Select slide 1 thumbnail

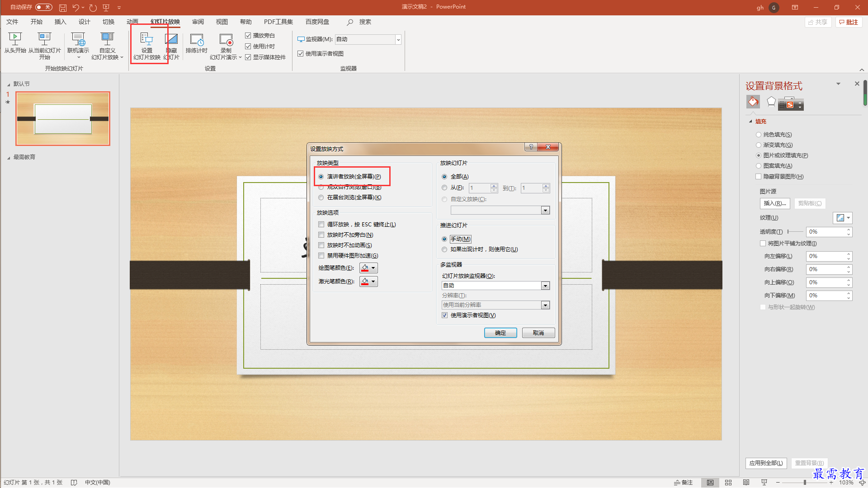pyautogui.click(x=63, y=119)
